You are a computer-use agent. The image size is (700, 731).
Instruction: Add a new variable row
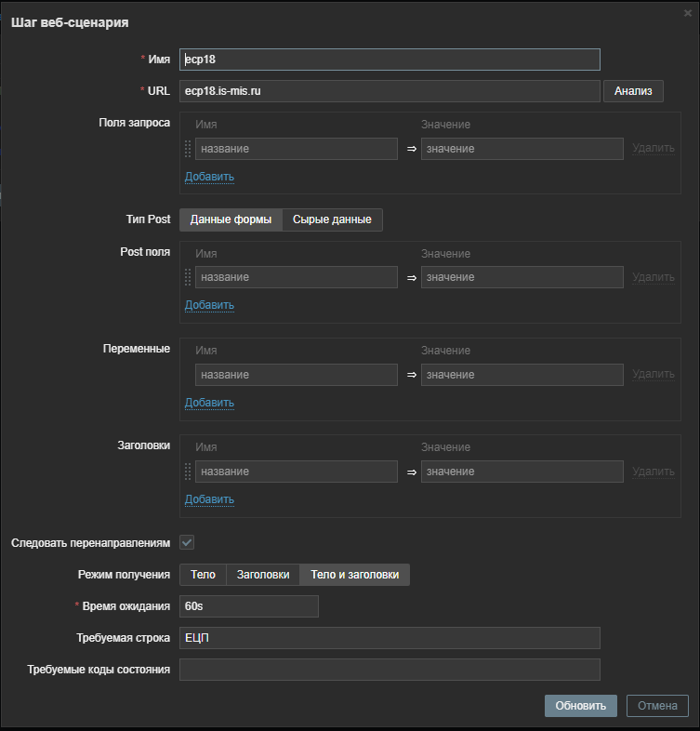pyautogui.click(x=209, y=403)
